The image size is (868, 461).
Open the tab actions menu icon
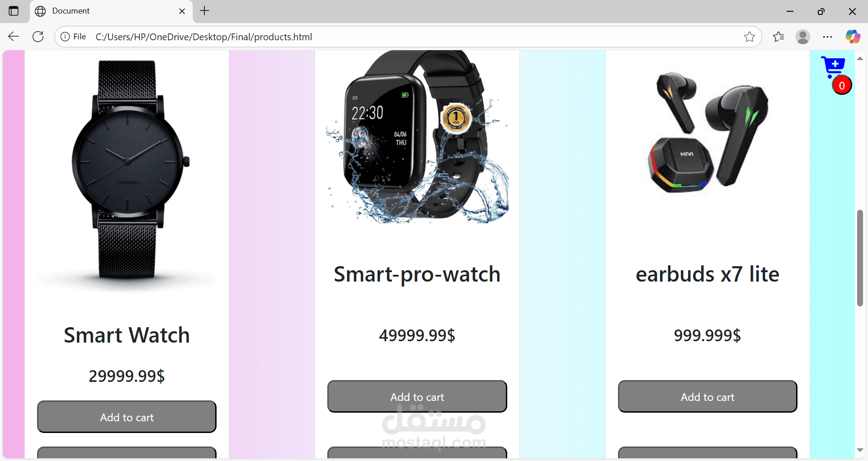point(14,11)
